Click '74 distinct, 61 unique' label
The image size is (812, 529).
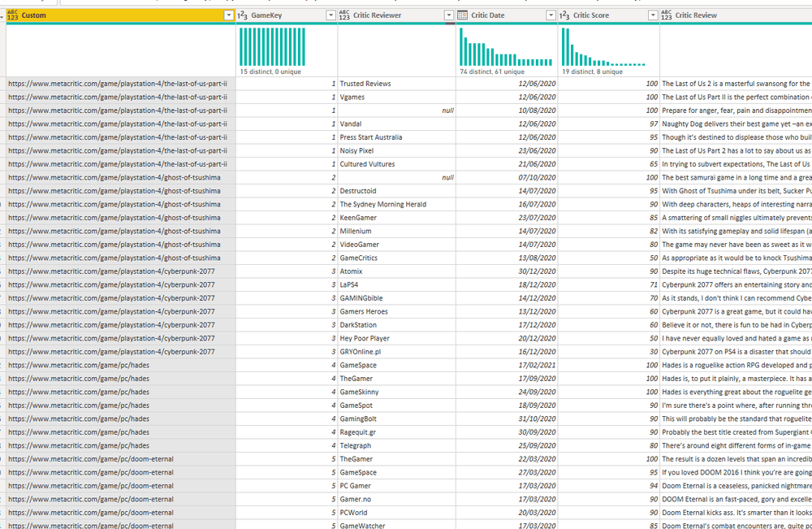(x=492, y=72)
